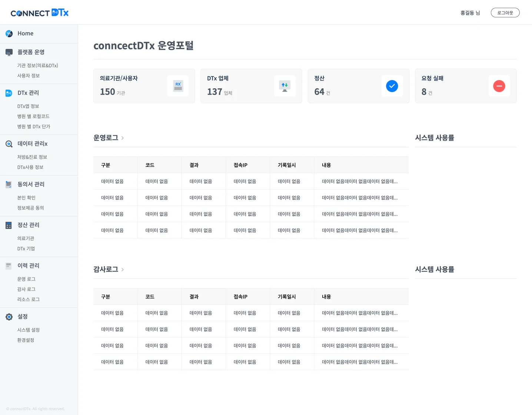Image resolution: width=532 pixels, height=415 pixels.
Task: Open 본인 확인 link
Action: click(26, 198)
